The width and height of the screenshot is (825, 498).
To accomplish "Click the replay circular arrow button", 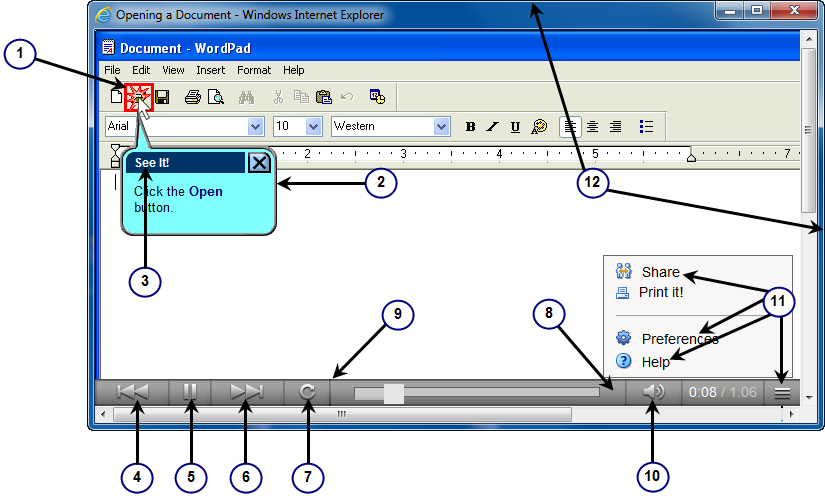I will pyautogui.click(x=307, y=392).
